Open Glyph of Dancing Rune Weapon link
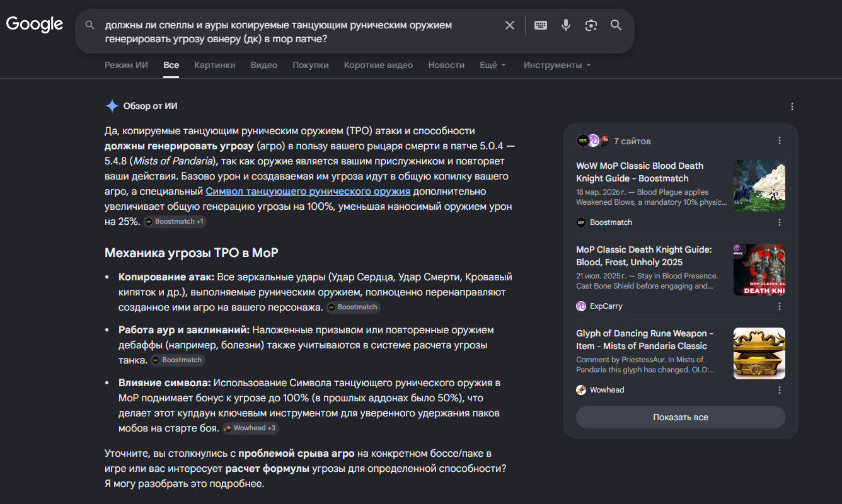The width and height of the screenshot is (842, 504). [x=645, y=340]
